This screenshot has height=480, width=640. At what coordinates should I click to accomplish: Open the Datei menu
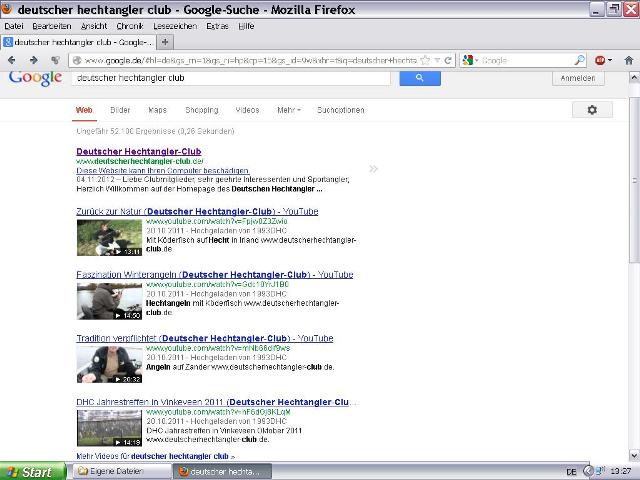tap(13, 26)
